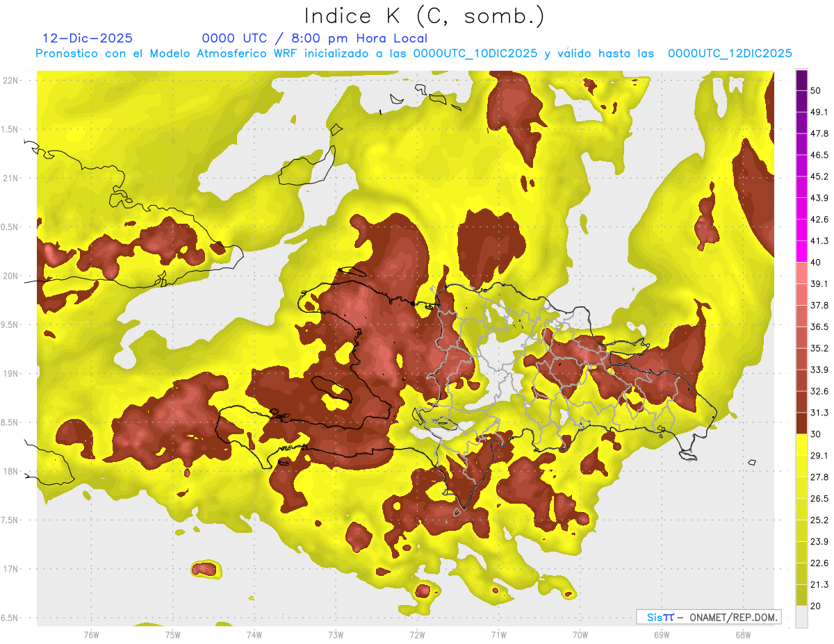Click the 22N latitude axis label

(10, 81)
